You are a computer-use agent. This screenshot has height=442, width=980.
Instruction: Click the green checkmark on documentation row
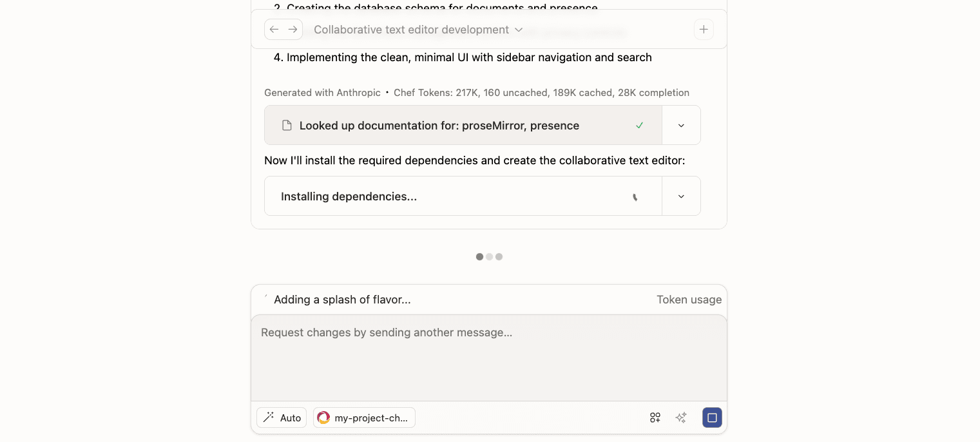[639, 126]
